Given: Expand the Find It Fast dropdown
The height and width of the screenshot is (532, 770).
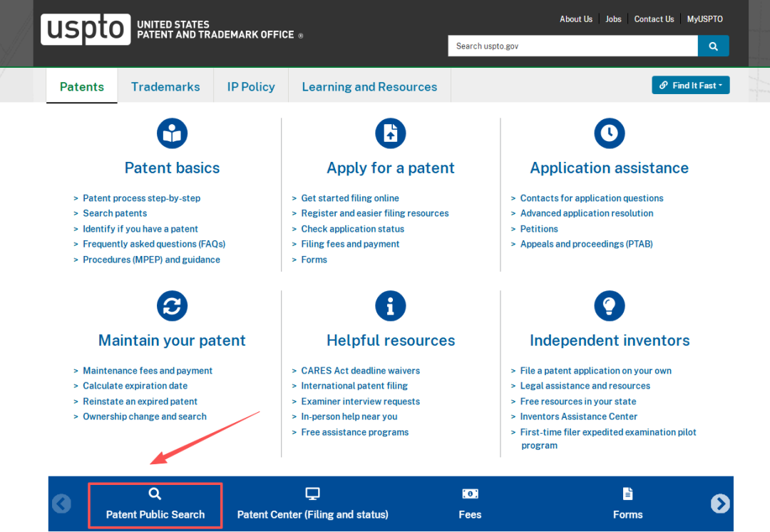Looking at the screenshot, I should (690, 86).
